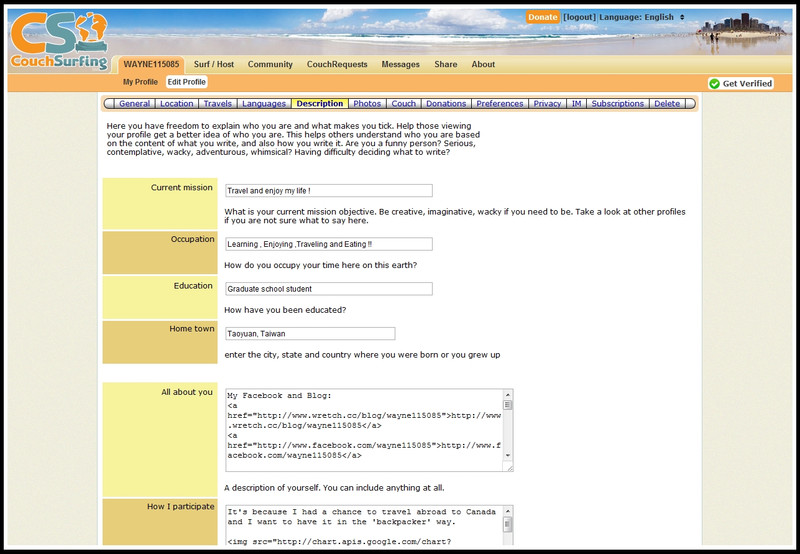Click the Get Verified green checkmark icon
Image resolution: width=800 pixels, height=554 pixels.
(x=714, y=84)
